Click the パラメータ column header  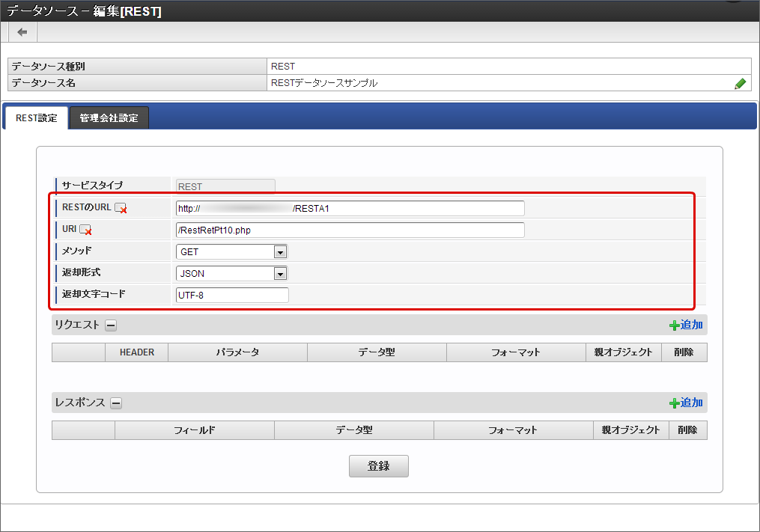(x=237, y=352)
